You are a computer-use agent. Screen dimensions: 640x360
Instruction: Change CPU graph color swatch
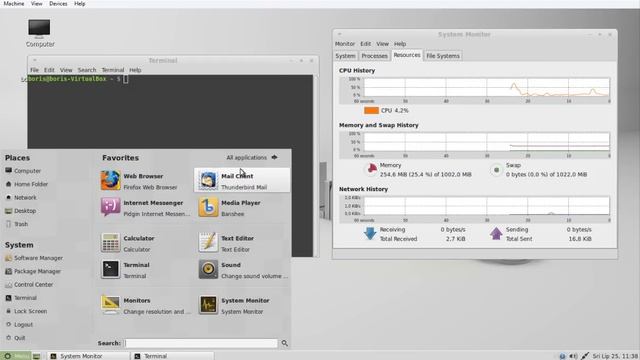(x=371, y=111)
